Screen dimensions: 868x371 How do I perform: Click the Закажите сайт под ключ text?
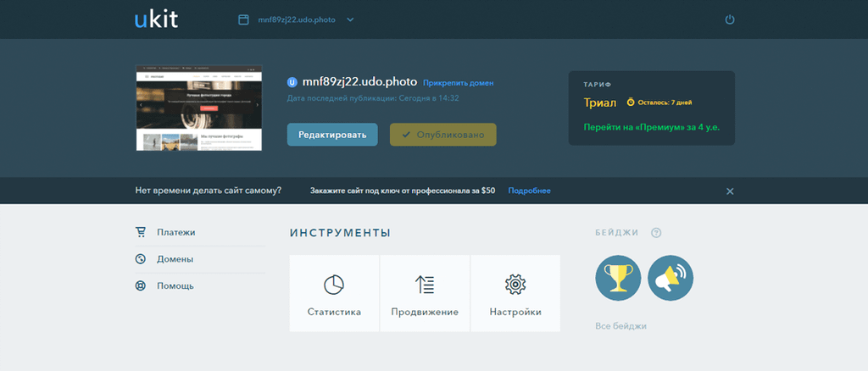(403, 191)
